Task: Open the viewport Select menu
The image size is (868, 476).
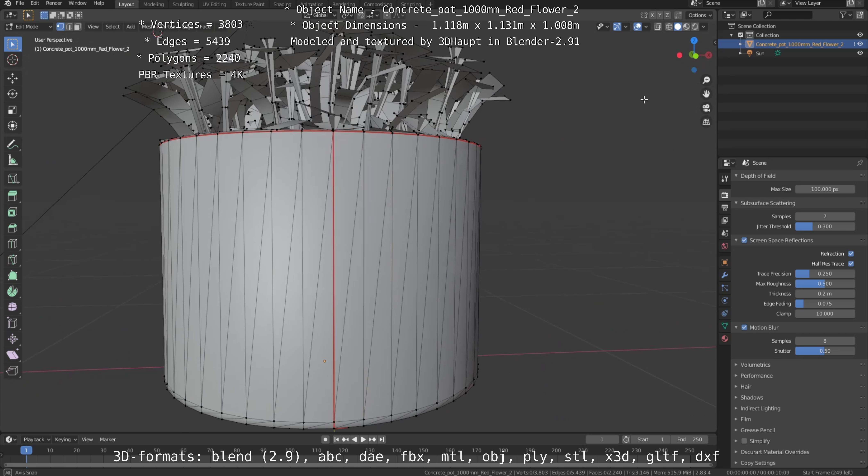Action: (113, 27)
